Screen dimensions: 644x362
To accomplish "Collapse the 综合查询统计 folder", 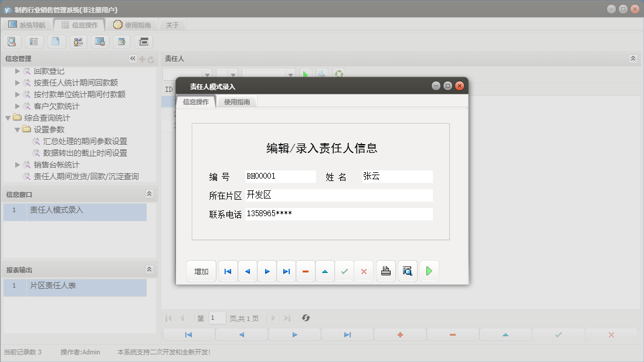I will tap(8, 118).
